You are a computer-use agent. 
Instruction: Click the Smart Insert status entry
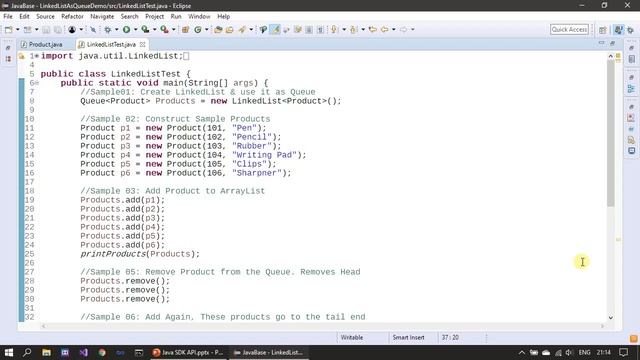(x=408, y=338)
